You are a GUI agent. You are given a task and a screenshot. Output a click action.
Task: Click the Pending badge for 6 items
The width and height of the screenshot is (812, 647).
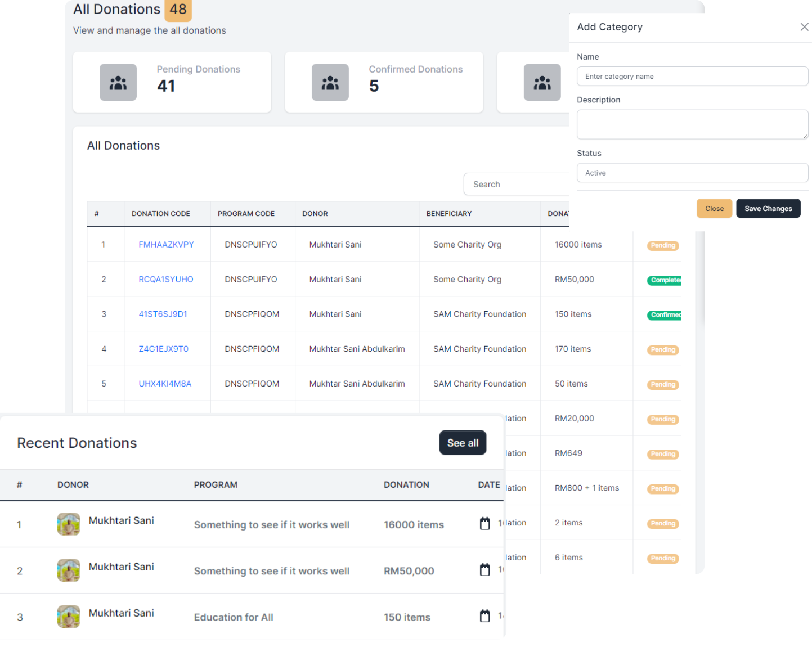[x=663, y=559]
